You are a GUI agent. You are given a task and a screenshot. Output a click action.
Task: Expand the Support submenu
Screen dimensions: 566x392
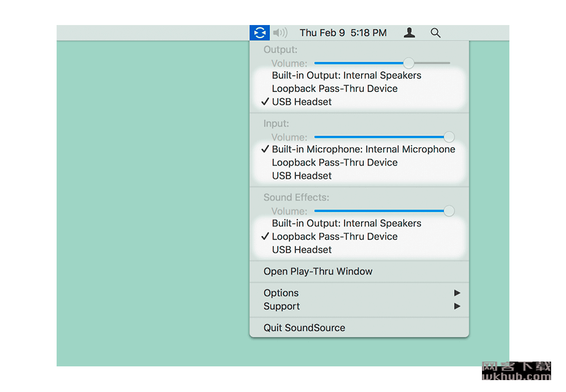pos(359,306)
